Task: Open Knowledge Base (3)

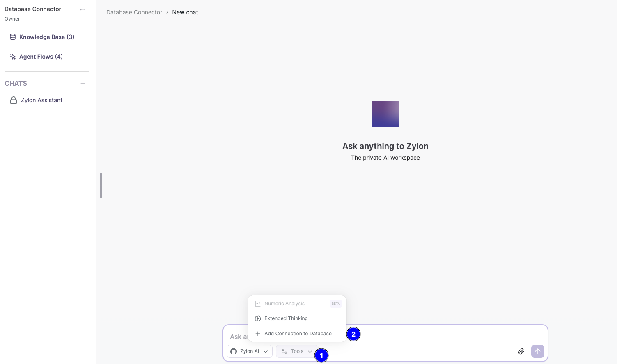Action: pyautogui.click(x=46, y=37)
